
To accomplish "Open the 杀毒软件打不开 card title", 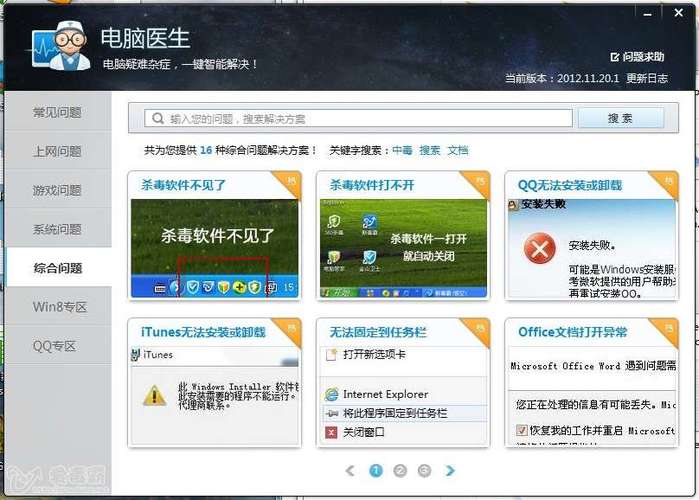I will click(372, 184).
